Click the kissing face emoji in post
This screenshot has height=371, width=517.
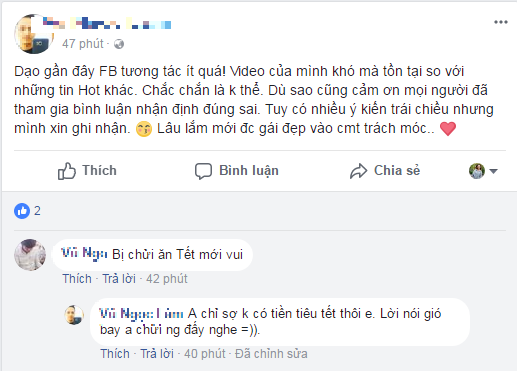tap(144, 129)
